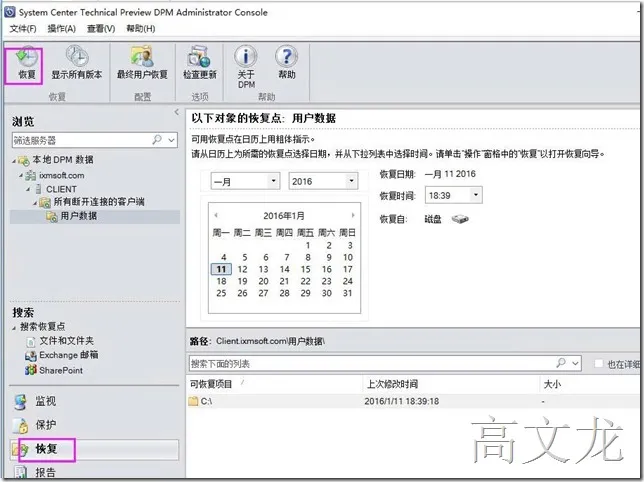Open the 查看(V) menu
This screenshot has width=644, height=482.
(101, 28)
